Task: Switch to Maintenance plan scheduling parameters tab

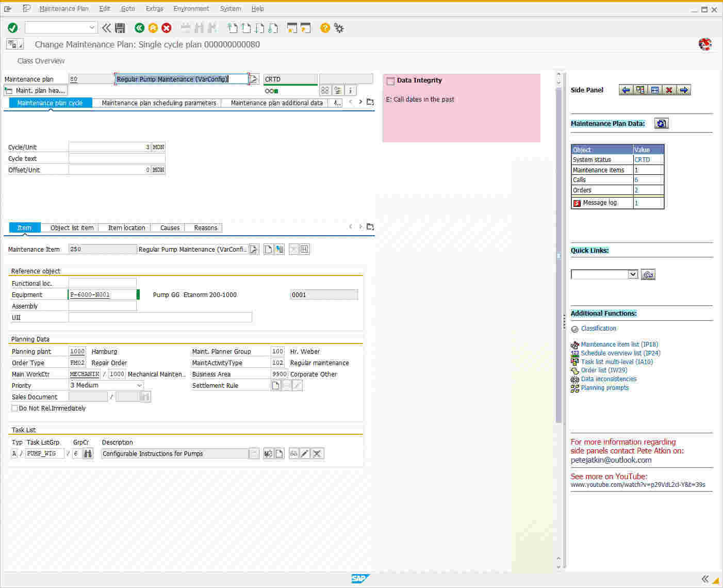Action: click(159, 103)
